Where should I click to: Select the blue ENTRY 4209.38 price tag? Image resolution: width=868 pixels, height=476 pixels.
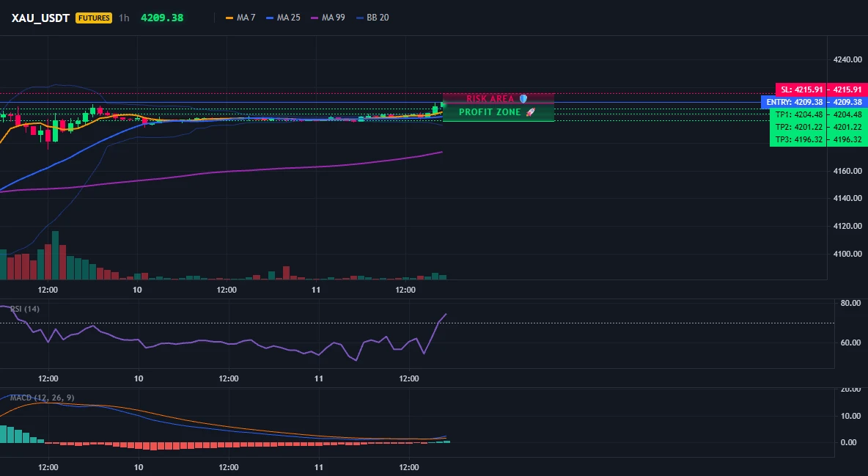794,102
